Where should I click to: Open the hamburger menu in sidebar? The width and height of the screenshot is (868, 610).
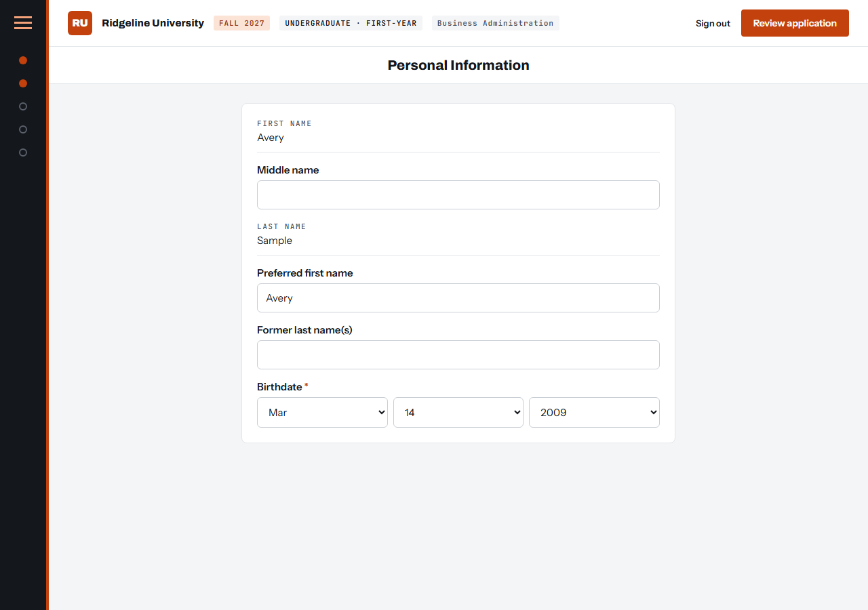tap(23, 23)
